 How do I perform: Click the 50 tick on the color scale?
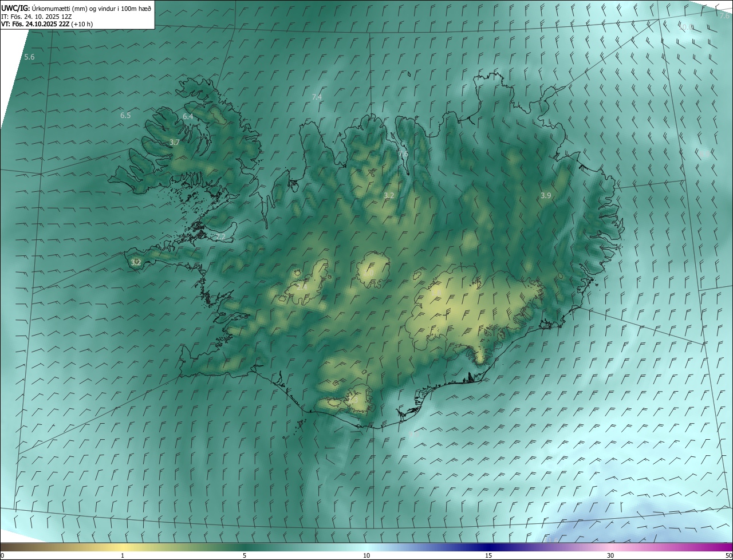point(728,555)
